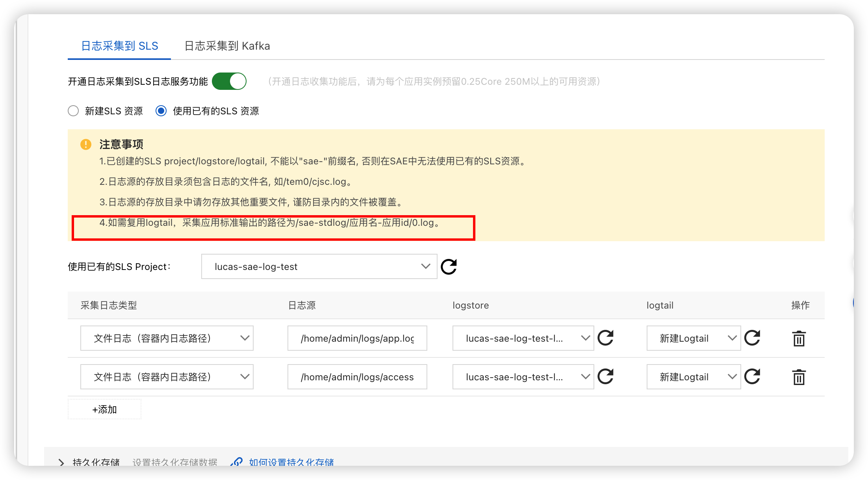Click the 操作 column header
Viewport: 868px width, 480px height.
(x=801, y=305)
